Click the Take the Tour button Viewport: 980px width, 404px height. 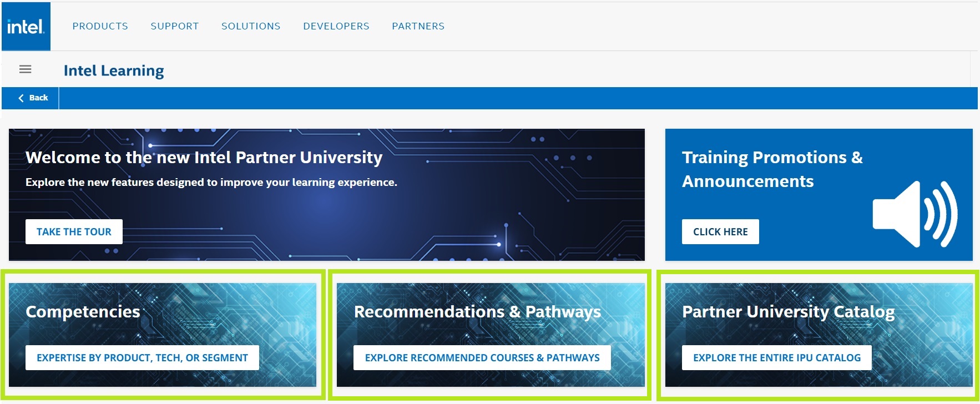coord(74,232)
